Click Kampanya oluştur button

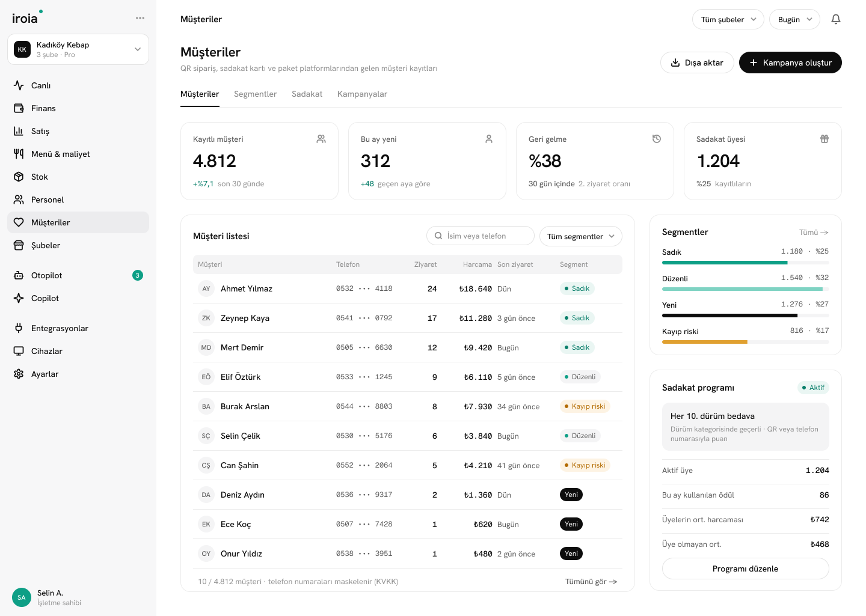coord(790,63)
